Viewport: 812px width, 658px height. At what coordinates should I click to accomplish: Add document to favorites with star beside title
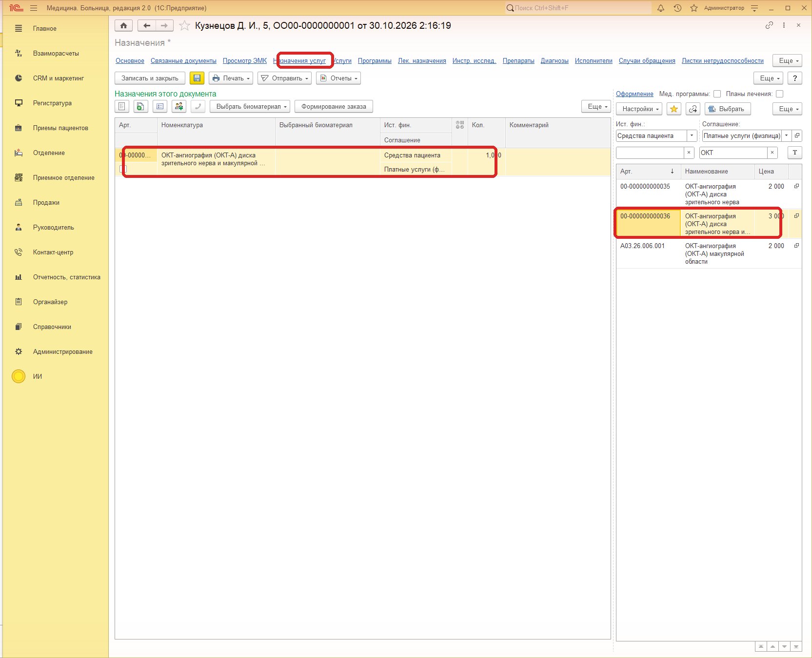(x=184, y=25)
